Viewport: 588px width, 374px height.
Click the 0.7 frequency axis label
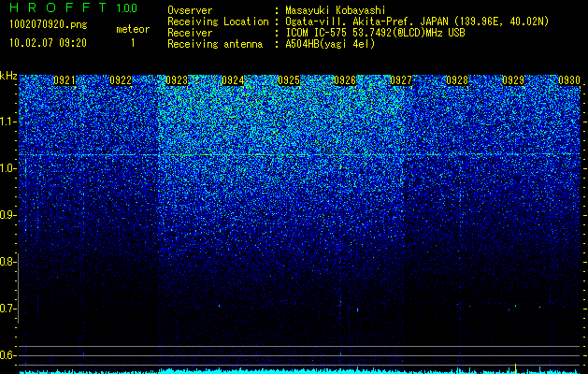click(x=7, y=309)
